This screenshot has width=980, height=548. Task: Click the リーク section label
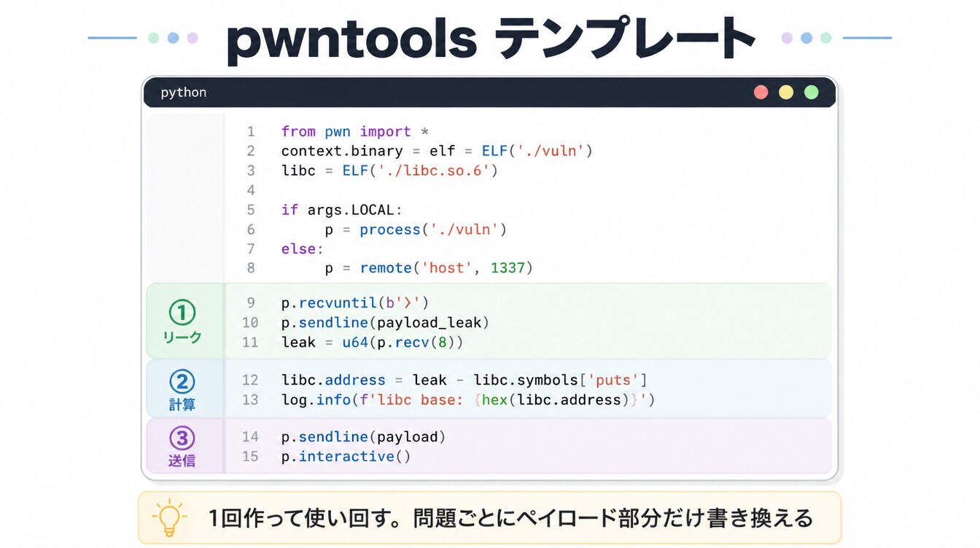point(182,338)
